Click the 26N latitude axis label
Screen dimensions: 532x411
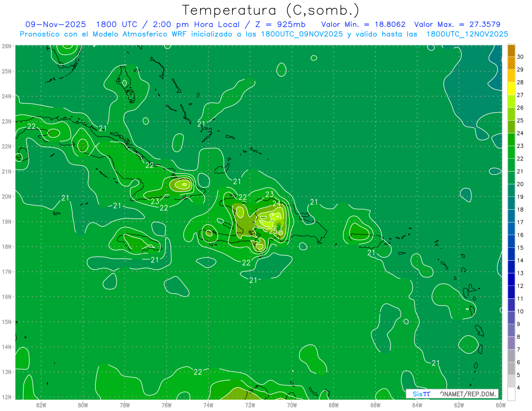[x=6, y=46]
